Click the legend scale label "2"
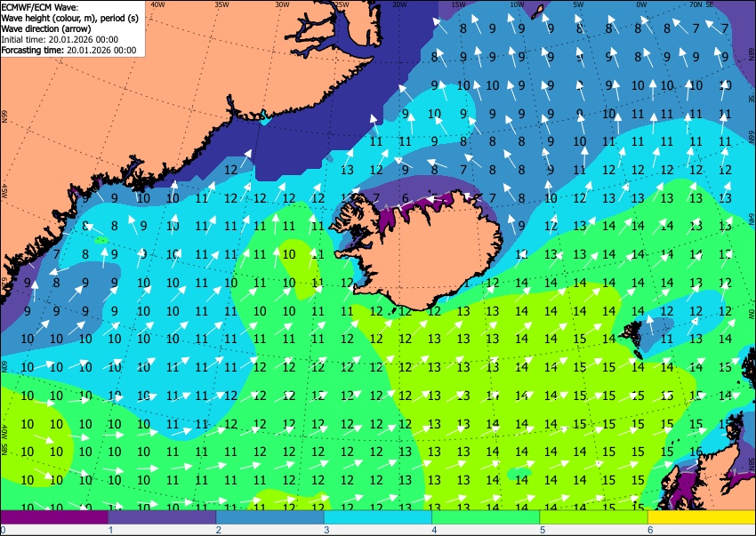 click(x=219, y=530)
